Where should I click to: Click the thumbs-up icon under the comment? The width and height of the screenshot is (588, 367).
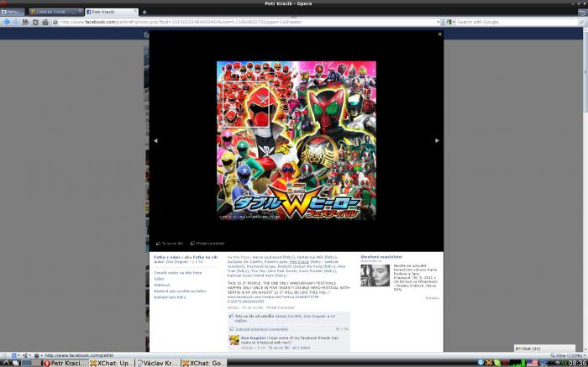(295, 348)
